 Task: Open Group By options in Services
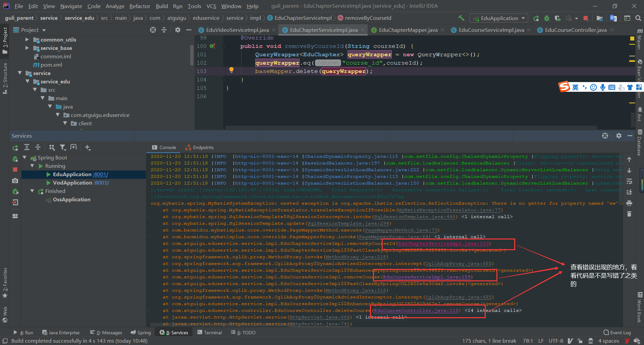tap(52, 147)
